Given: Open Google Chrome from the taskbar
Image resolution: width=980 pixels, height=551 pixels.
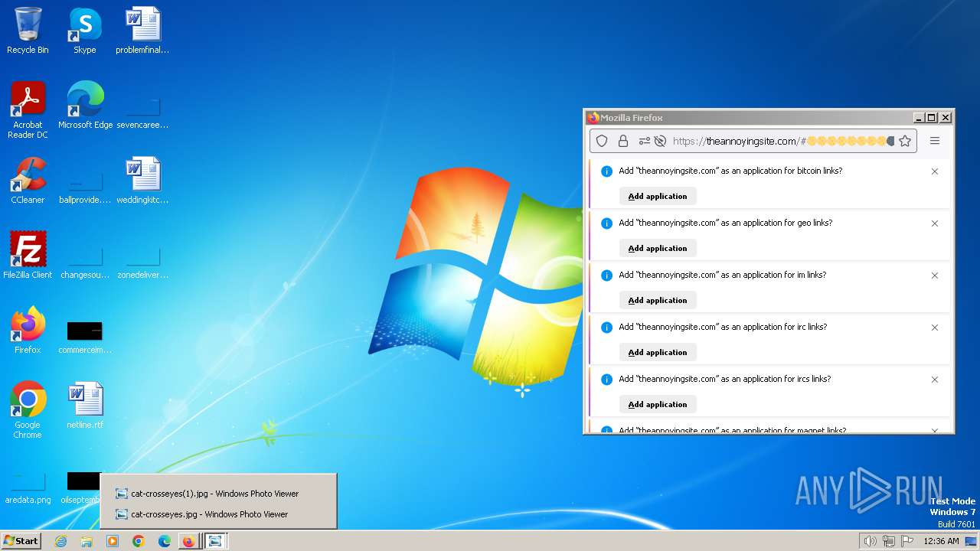Looking at the screenshot, I should click(x=139, y=541).
